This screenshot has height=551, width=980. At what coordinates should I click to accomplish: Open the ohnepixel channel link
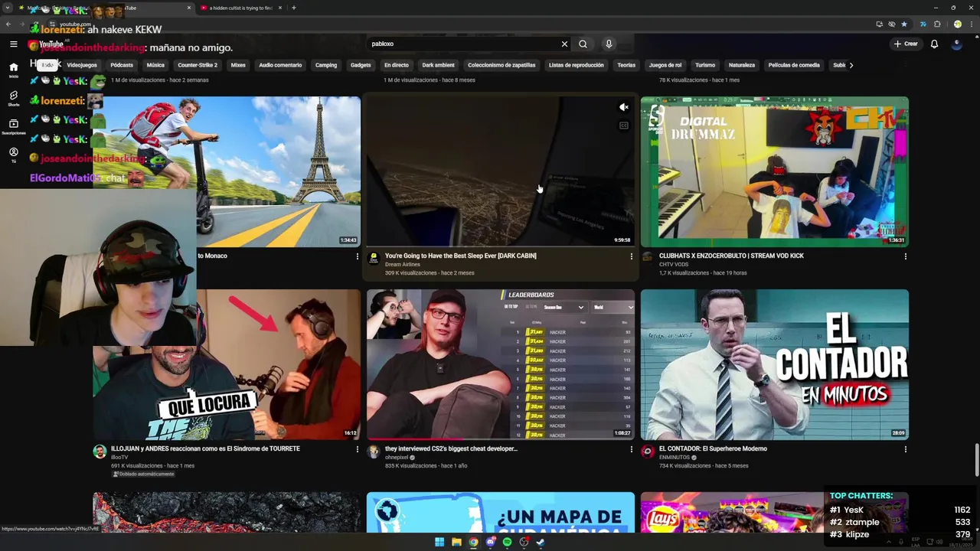click(x=397, y=458)
